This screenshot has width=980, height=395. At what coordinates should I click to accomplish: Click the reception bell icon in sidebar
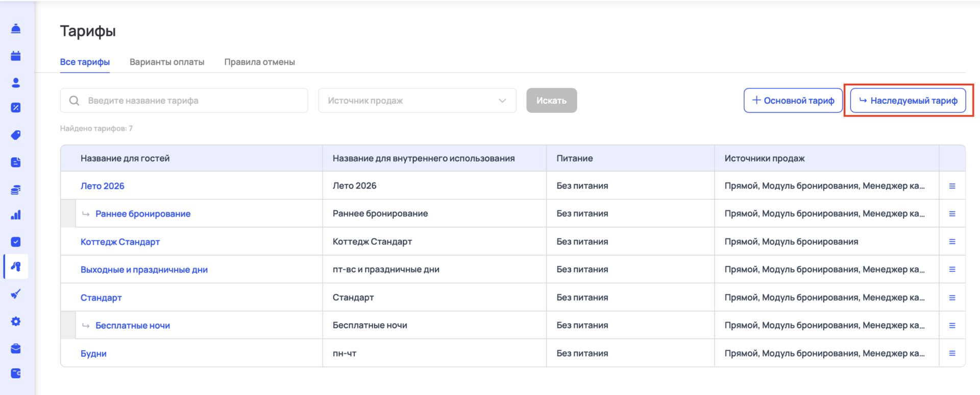point(16,29)
